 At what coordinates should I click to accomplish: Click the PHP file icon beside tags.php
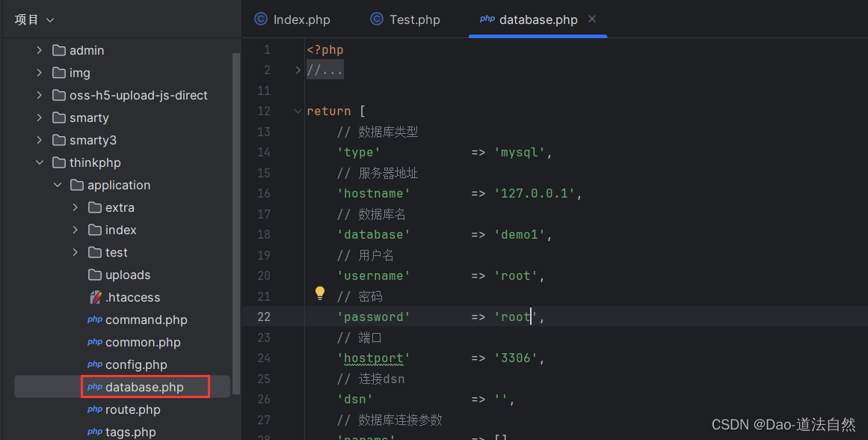[95, 432]
